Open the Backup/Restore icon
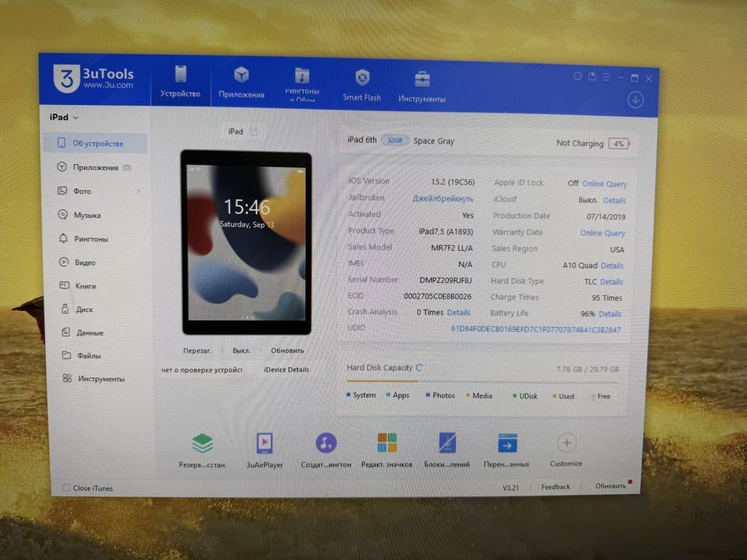 click(x=202, y=443)
